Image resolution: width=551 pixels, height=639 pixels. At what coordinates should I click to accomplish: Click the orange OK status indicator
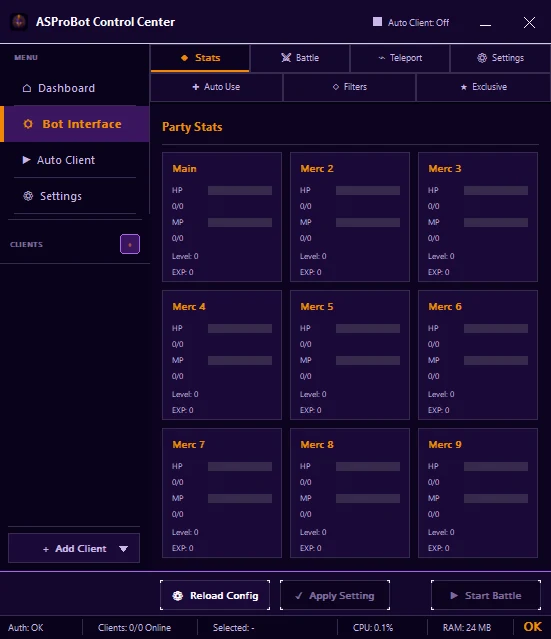[532, 627]
